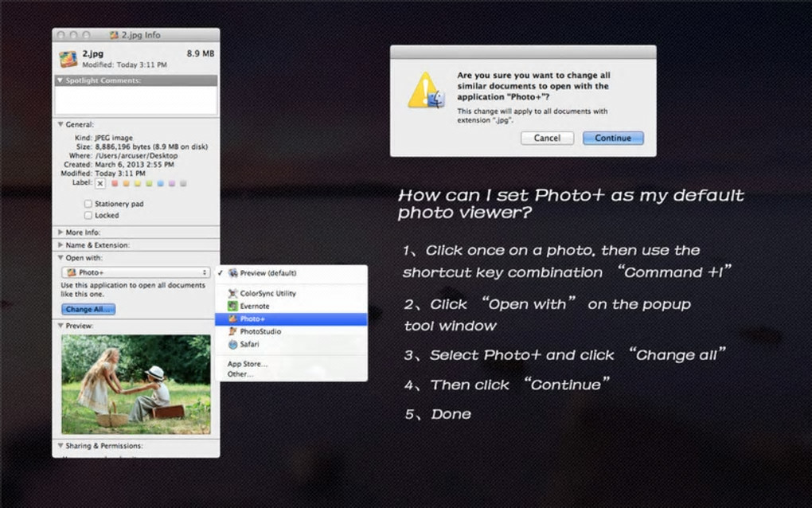The height and width of the screenshot is (508, 812).
Task: Tick the Stationery pad checkbox
Action: pos(88,204)
